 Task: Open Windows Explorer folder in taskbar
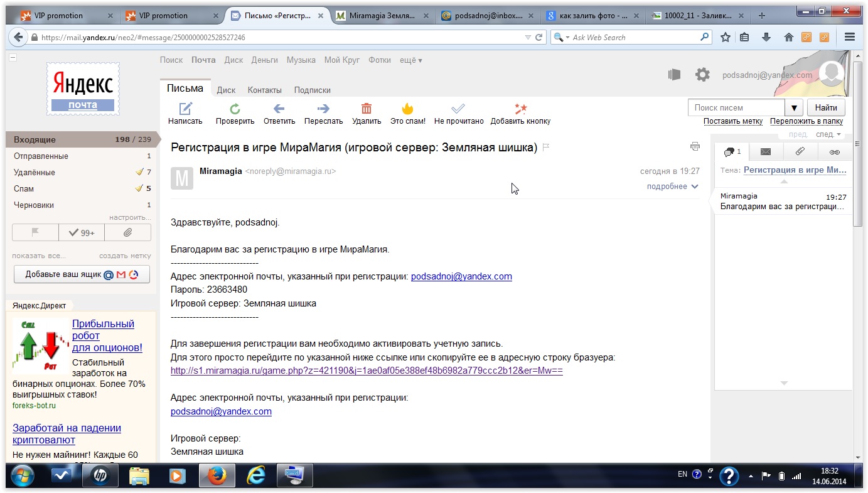point(139,476)
